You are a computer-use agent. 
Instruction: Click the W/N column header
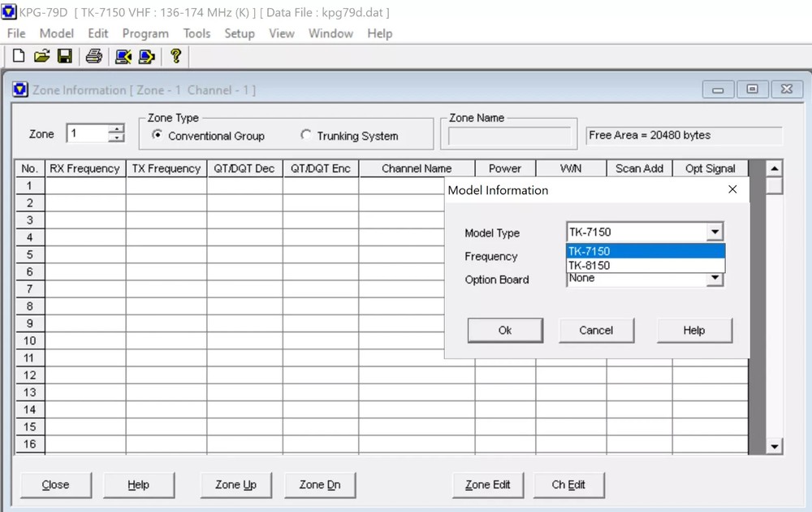571,168
